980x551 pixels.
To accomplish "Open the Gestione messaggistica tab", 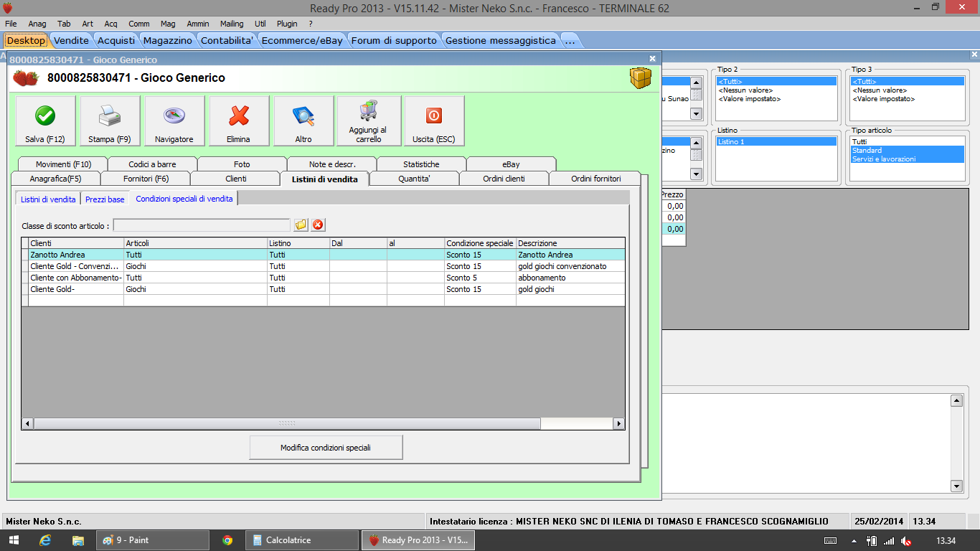I will (501, 40).
